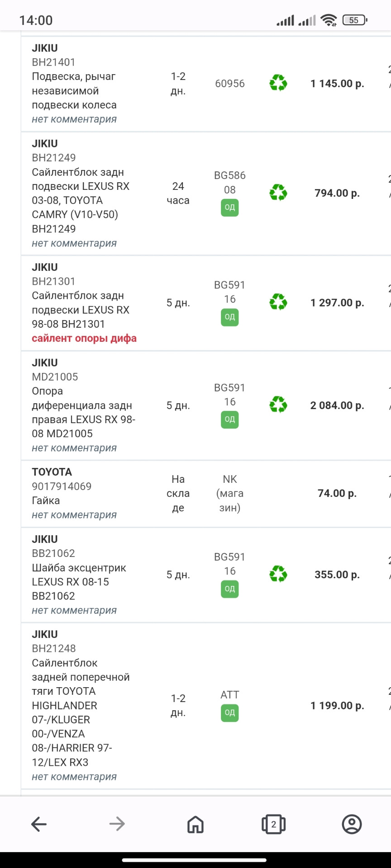391x868 pixels.
Task: Tap the browser back arrow
Action: pyautogui.click(x=39, y=824)
